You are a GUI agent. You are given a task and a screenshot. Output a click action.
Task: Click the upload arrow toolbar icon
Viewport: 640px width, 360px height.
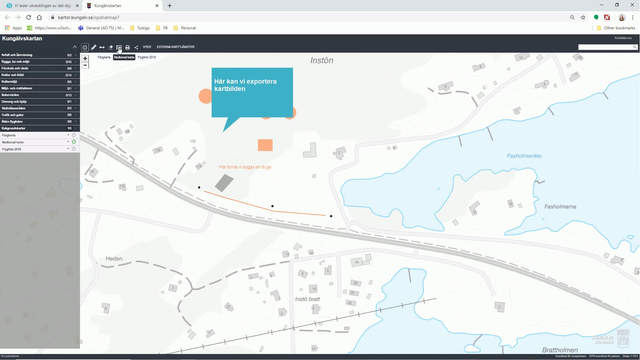111,47
